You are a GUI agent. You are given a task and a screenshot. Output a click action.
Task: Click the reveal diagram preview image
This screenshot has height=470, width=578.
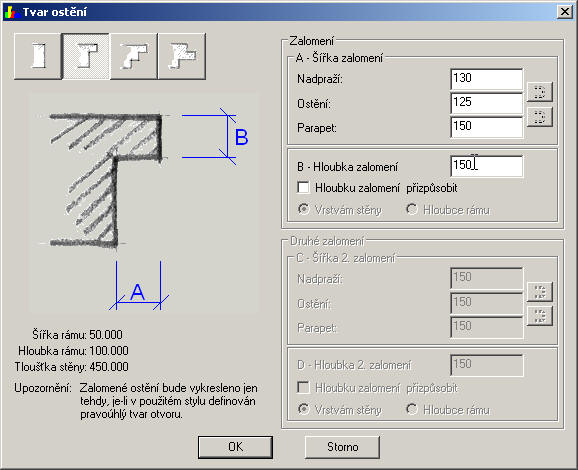(144, 203)
